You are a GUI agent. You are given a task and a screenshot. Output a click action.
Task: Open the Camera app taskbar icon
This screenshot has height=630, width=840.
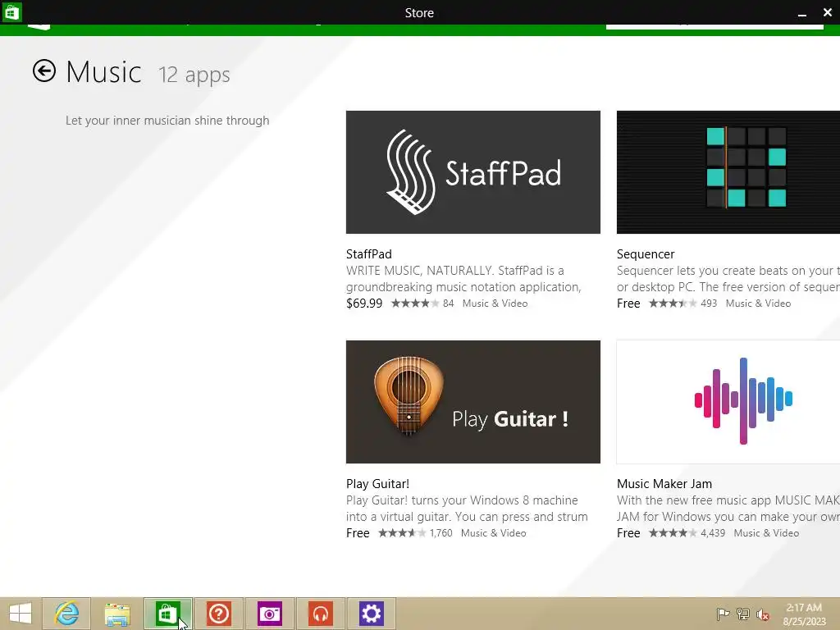click(x=269, y=614)
